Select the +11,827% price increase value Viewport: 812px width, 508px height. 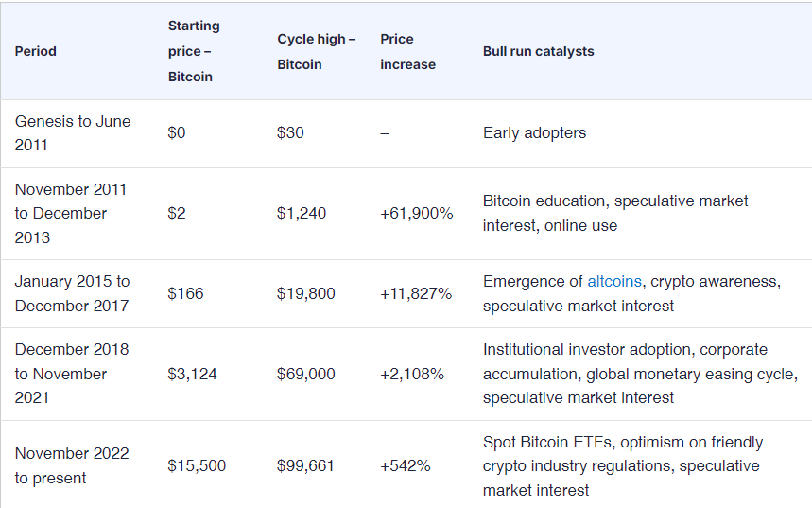[416, 294]
